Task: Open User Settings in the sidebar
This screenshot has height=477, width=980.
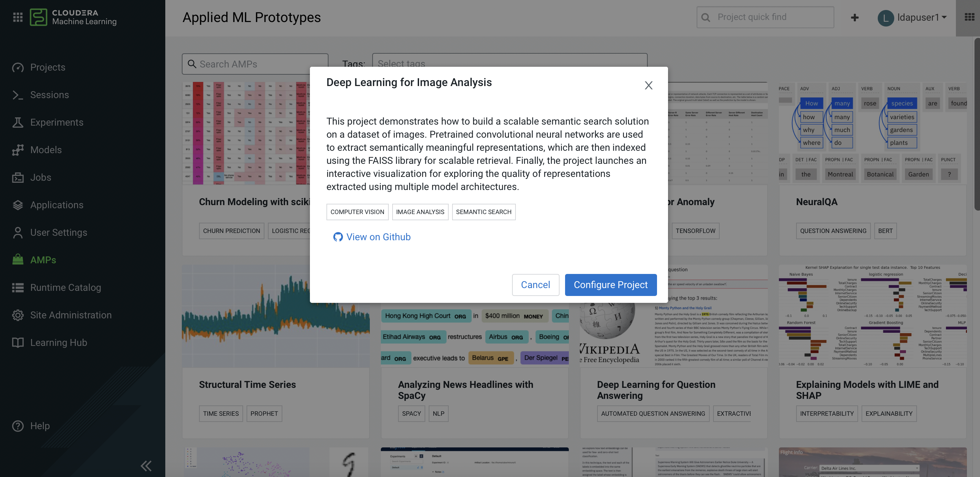Action: tap(59, 233)
